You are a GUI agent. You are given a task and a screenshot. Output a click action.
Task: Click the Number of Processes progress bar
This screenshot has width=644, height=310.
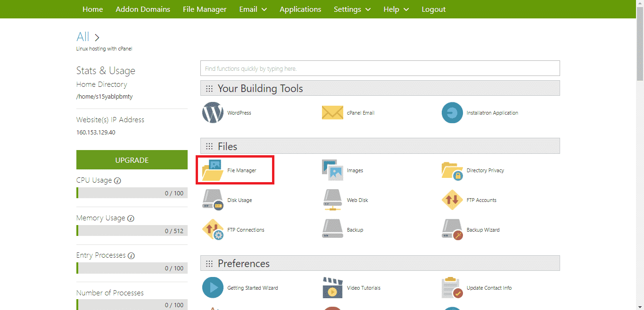(132, 305)
